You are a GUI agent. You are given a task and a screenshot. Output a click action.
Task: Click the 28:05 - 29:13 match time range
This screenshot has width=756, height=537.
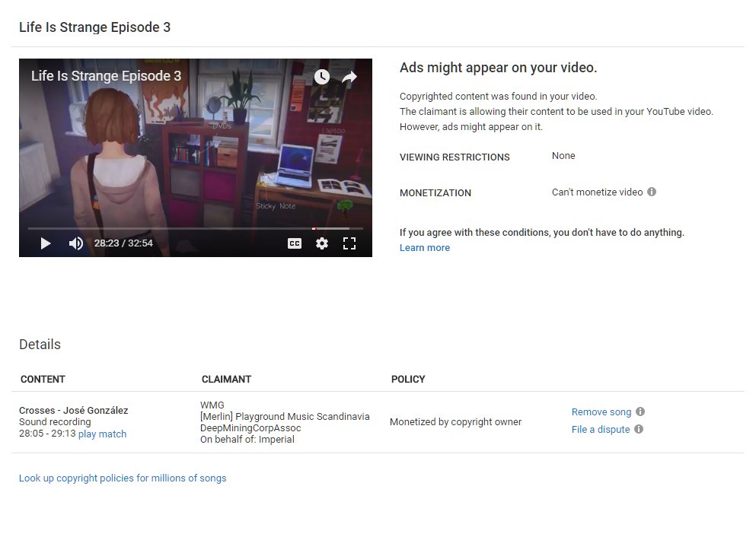pos(47,434)
